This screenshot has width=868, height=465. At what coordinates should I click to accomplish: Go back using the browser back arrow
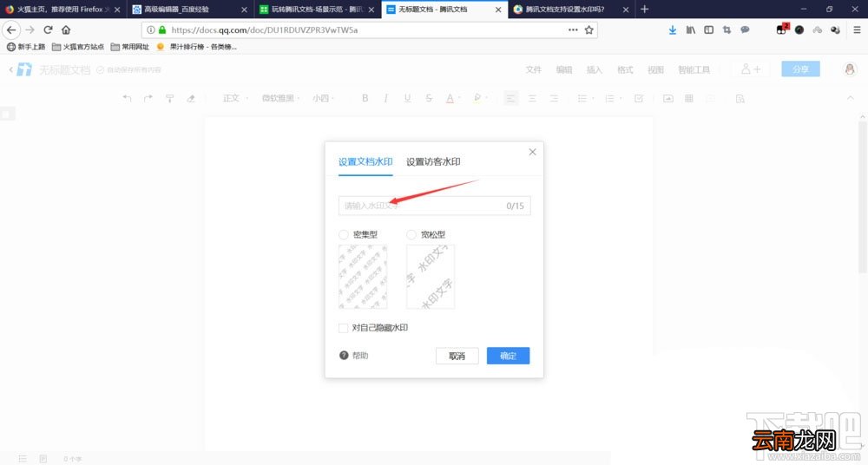(x=11, y=29)
